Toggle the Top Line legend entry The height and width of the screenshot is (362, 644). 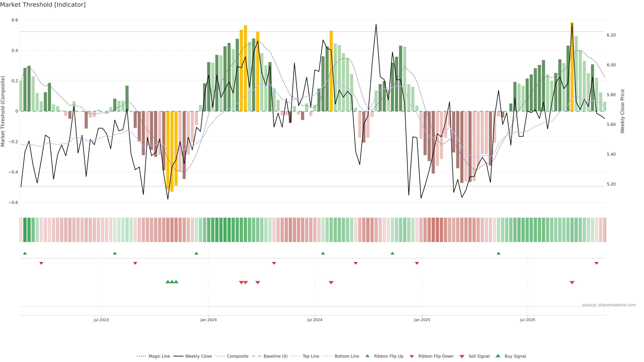point(311,356)
